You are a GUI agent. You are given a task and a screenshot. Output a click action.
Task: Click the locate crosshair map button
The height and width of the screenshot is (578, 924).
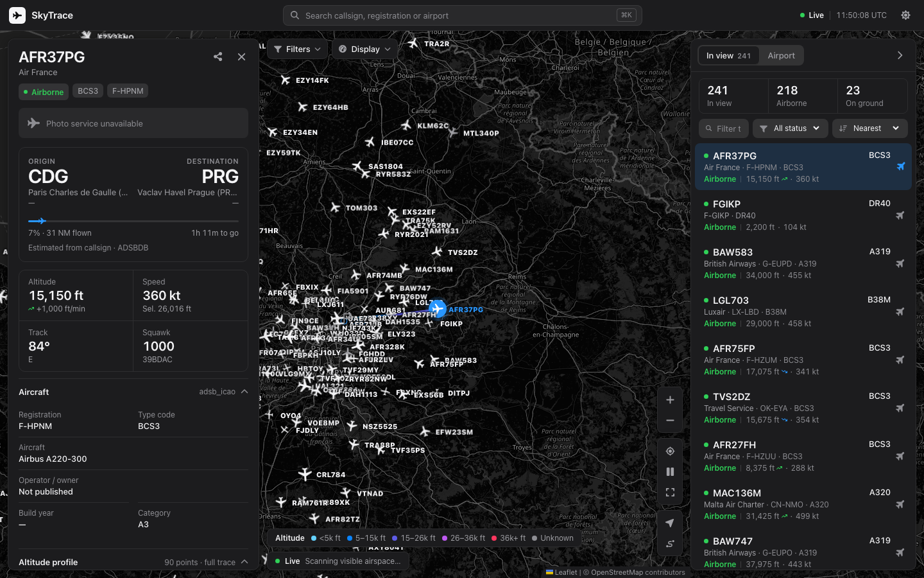(x=670, y=451)
